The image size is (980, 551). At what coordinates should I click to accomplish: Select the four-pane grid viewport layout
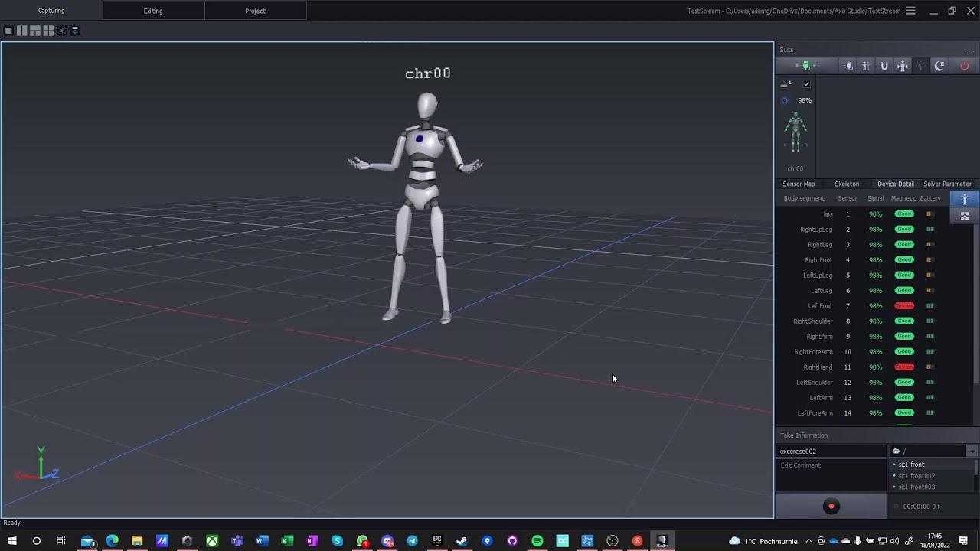tap(48, 31)
